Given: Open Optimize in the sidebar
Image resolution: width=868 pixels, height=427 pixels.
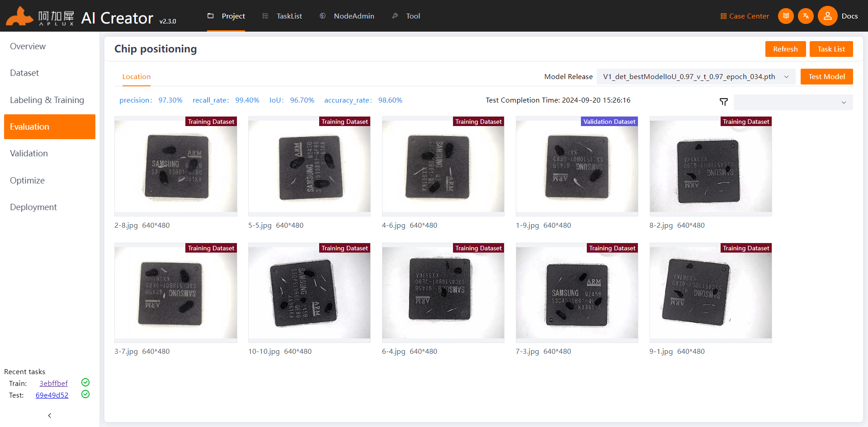Looking at the screenshot, I should point(50,180).
